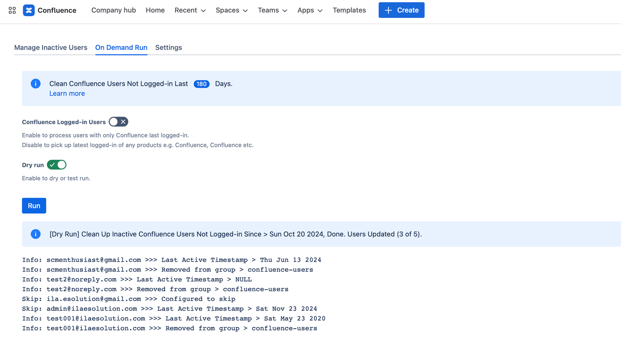The width and height of the screenshot is (621, 364).
Task: Click 'Clean Confluence Users Not Logged-in Last' text
Action: click(x=119, y=84)
